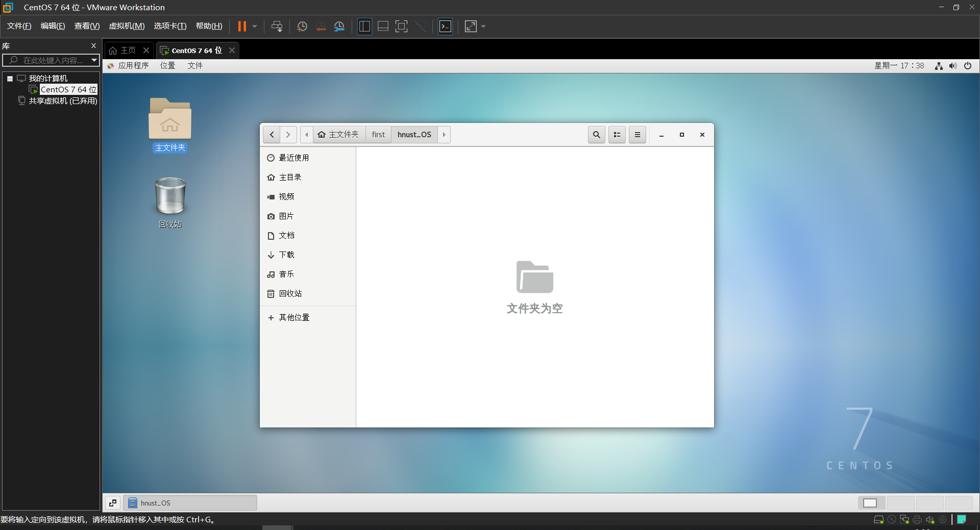Enter VMware full screen mode
Screen dimensions: 980x530
coord(402,26)
